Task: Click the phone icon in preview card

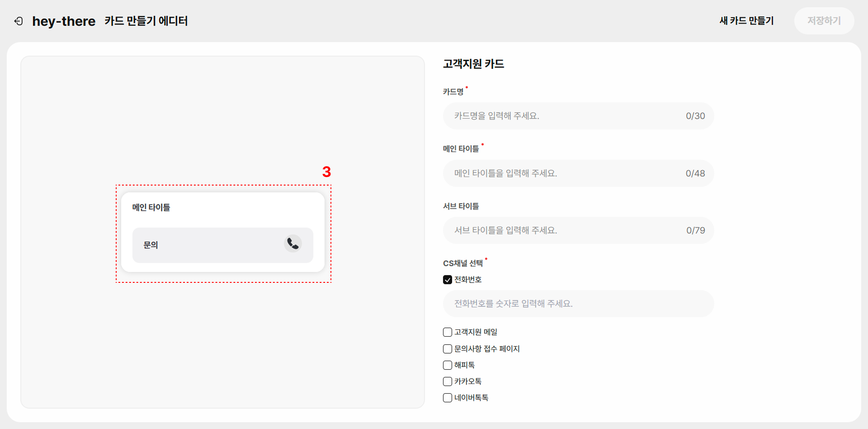Action: (x=293, y=243)
